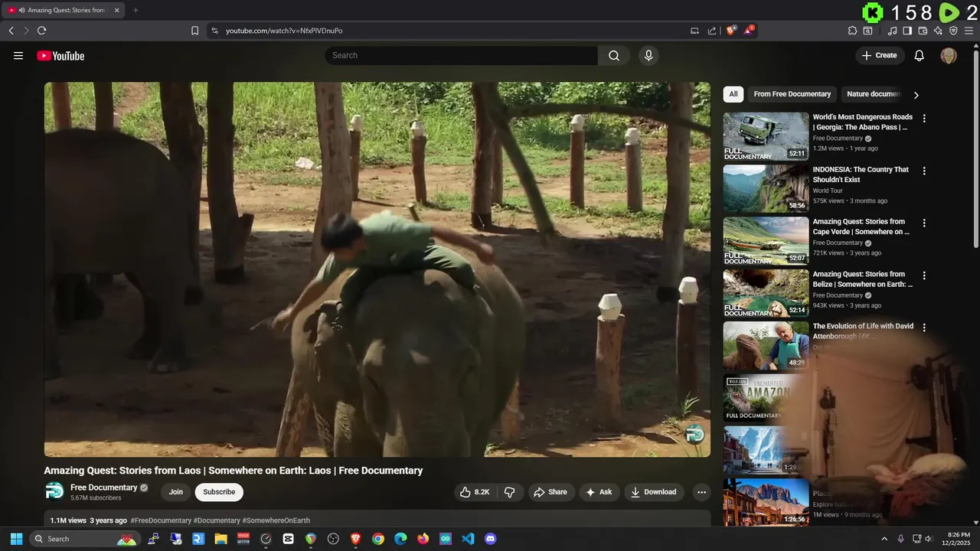Select the Nature documentaries chip

coord(874,94)
